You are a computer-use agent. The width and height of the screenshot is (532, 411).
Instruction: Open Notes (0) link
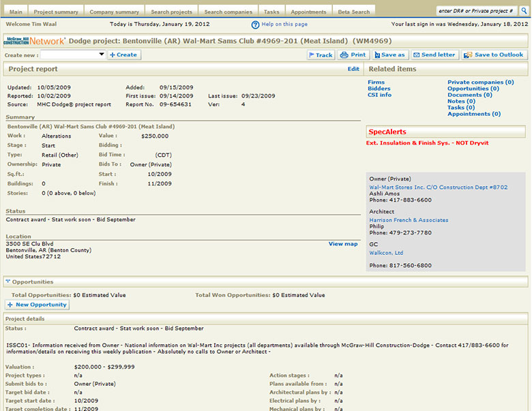pyautogui.click(x=461, y=101)
